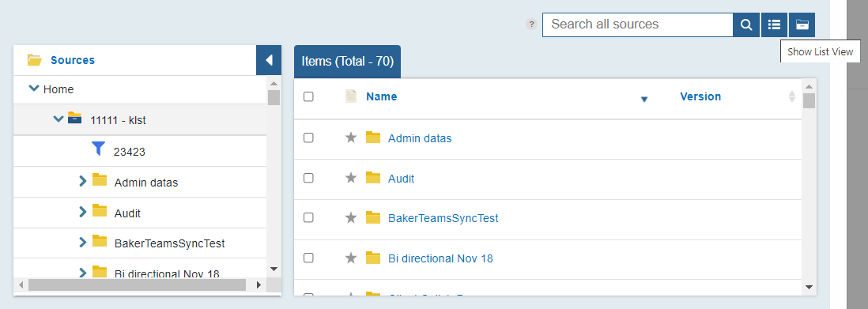The width and height of the screenshot is (868, 309).
Task: Star the Admin datas folder
Action: [x=351, y=138]
